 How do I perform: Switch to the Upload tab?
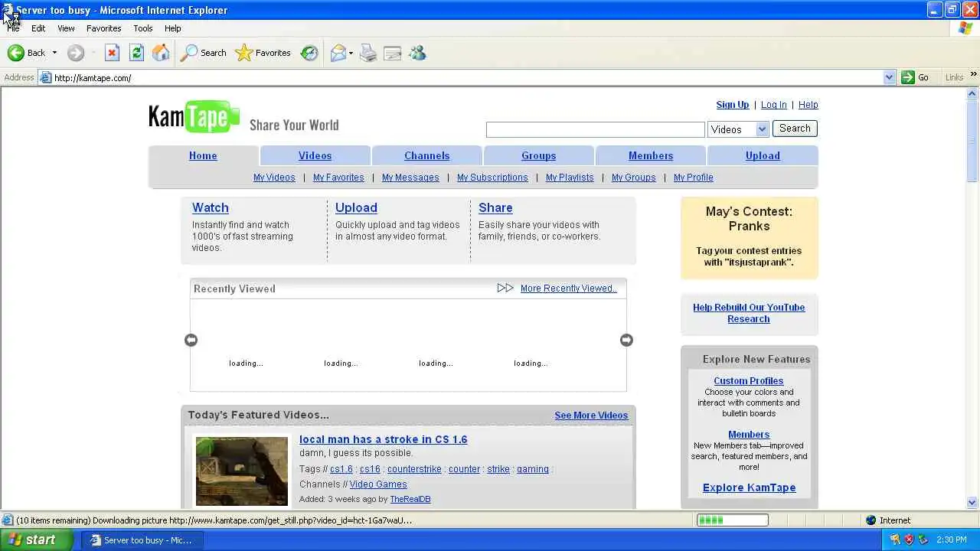point(763,155)
